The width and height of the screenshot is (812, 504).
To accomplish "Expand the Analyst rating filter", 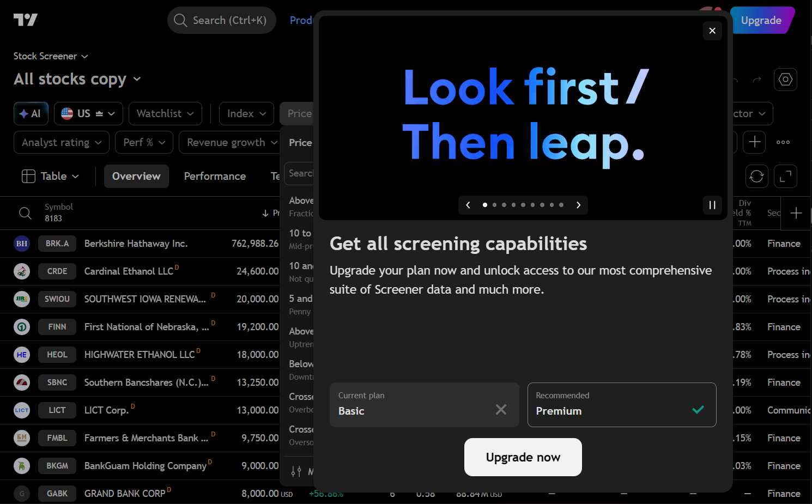I will point(62,142).
